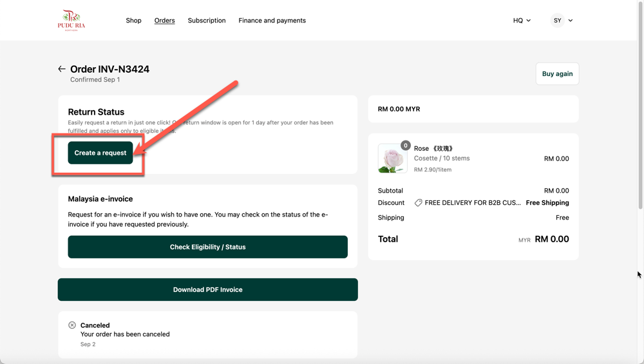The width and height of the screenshot is (644, 364).
Task: Open the Rose product thumbnail
Action: pyautogui.click(x=392, y=159)
